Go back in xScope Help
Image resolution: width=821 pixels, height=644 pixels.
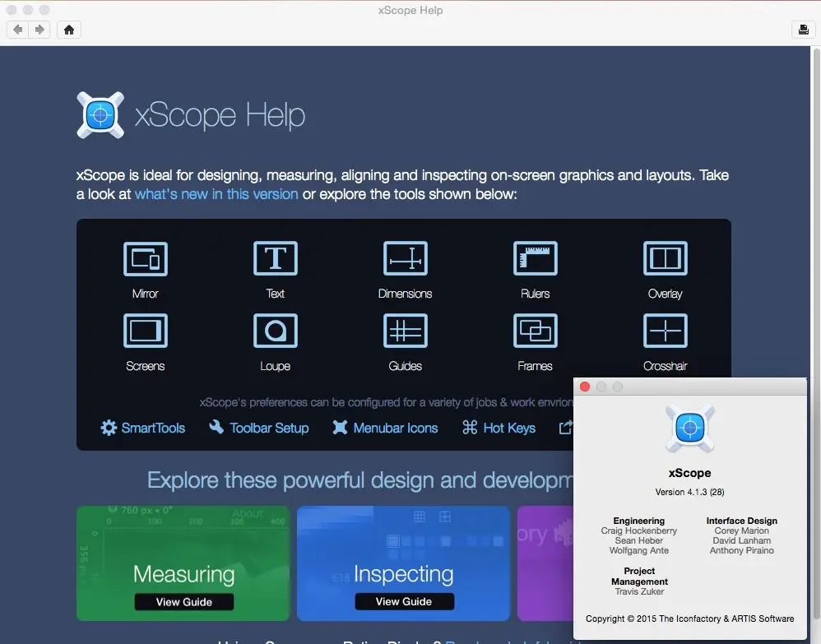(x=18, y=30)
